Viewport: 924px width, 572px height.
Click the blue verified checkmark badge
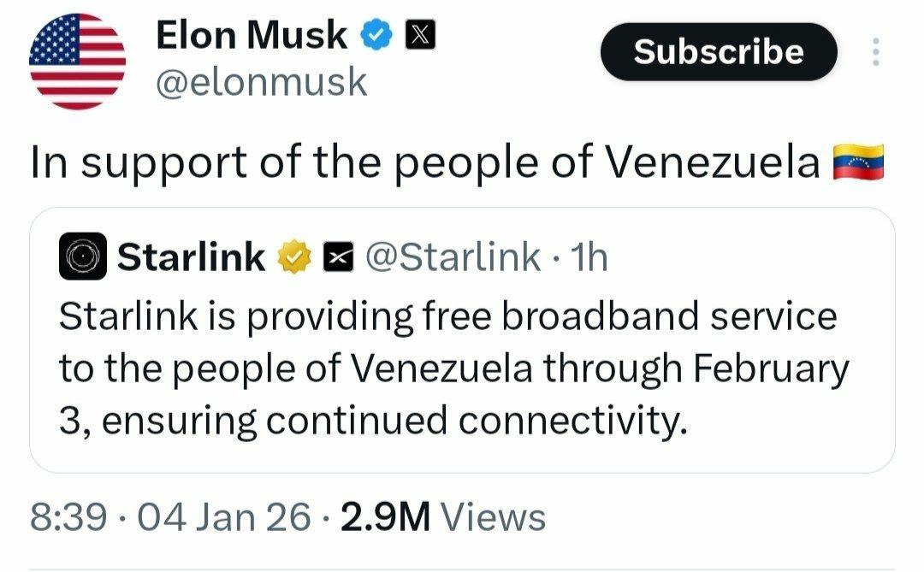[x=377, y=36]
